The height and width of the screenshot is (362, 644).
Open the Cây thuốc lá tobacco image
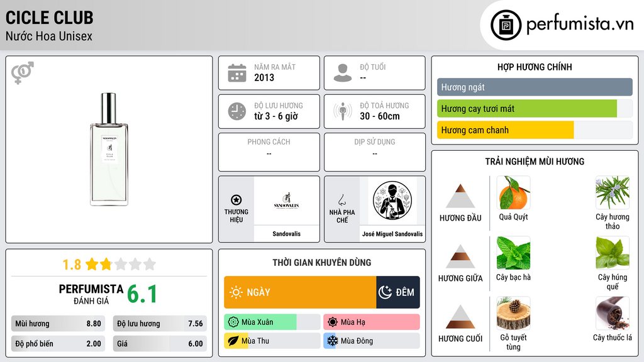click(613, 314)
